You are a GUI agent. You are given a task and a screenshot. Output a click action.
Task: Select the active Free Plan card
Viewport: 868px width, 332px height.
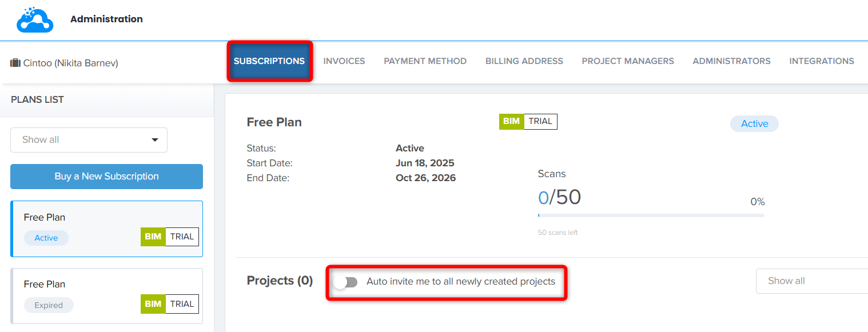point(106,229)
